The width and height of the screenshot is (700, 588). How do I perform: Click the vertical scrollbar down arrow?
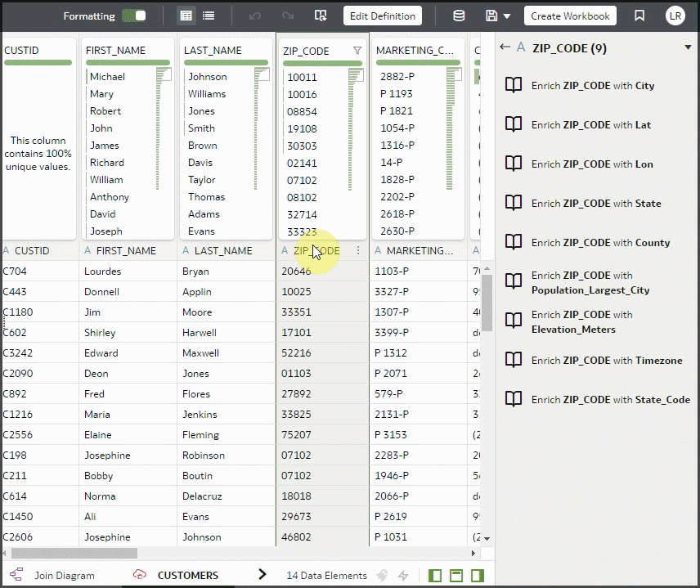pos(487,539)
